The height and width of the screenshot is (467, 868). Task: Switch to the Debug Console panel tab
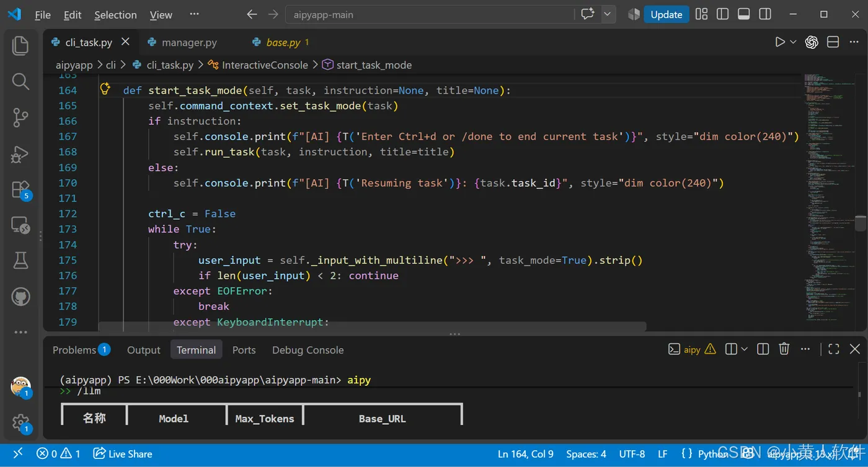[308, 350]
